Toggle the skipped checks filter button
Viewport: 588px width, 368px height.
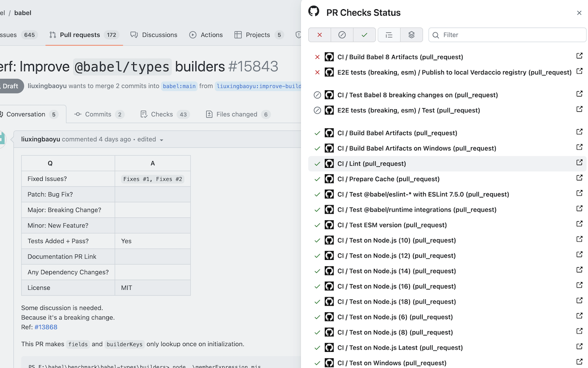click(342, 35)
